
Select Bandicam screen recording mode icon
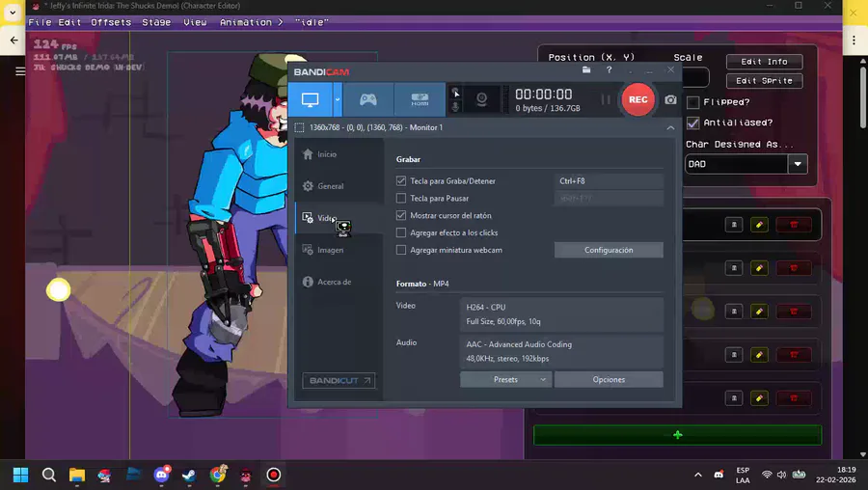pos(310,99)
